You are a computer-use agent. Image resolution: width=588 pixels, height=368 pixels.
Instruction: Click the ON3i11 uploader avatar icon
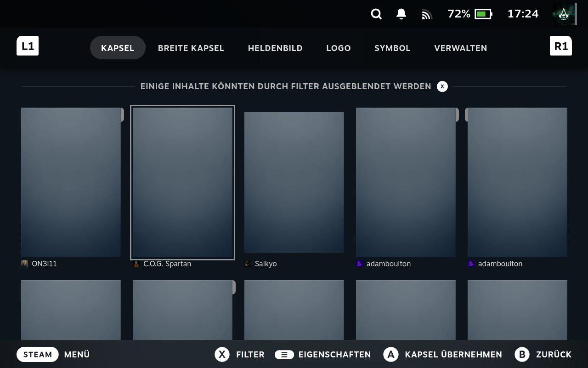(x=24, y=264)
